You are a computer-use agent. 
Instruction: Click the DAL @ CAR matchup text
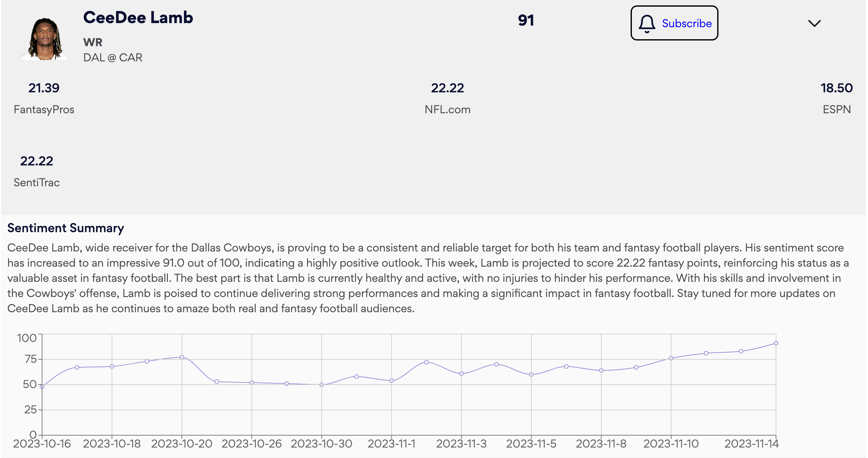pos(113,58)
